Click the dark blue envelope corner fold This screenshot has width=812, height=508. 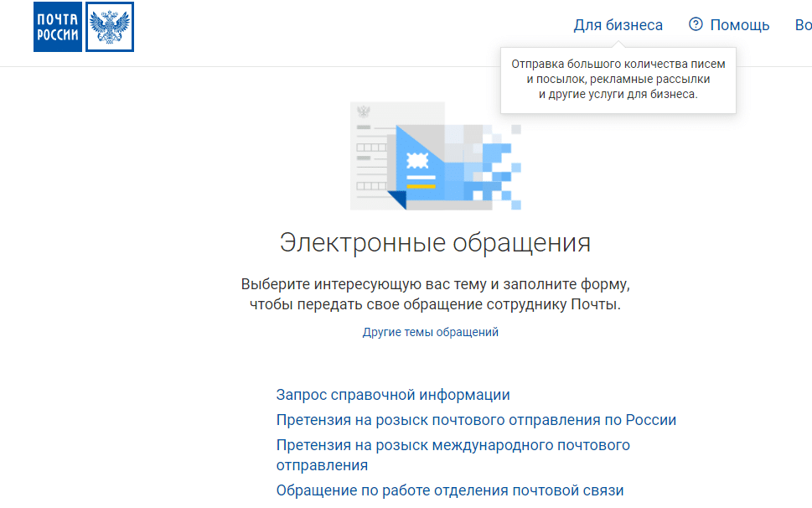pos(396,200)
